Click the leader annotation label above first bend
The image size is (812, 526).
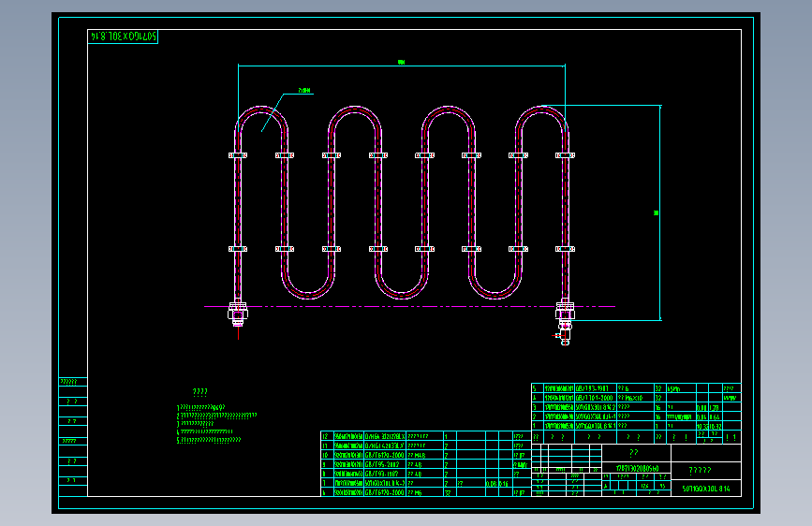click(304, 91)
